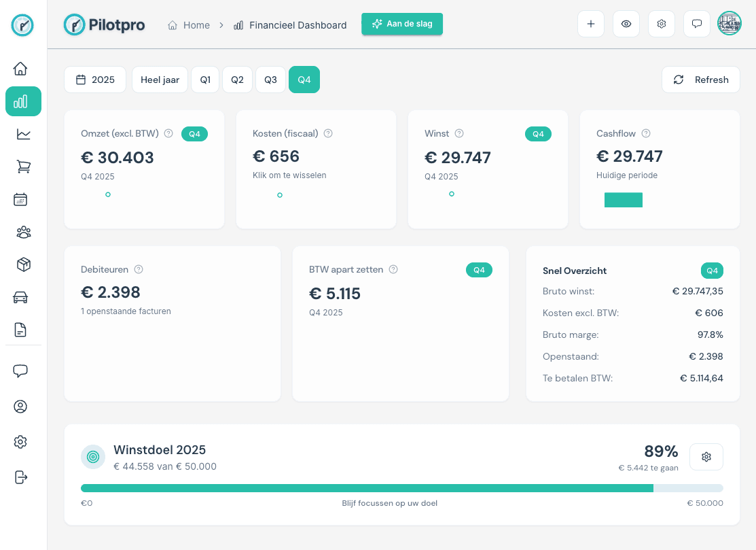
Task: Open the 2025 year selector
Action: pos(95,80)
